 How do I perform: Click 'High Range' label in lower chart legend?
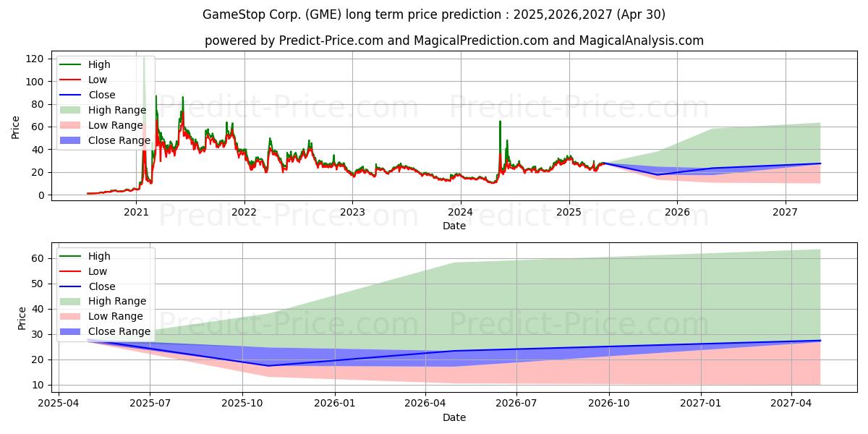[117, 302]
